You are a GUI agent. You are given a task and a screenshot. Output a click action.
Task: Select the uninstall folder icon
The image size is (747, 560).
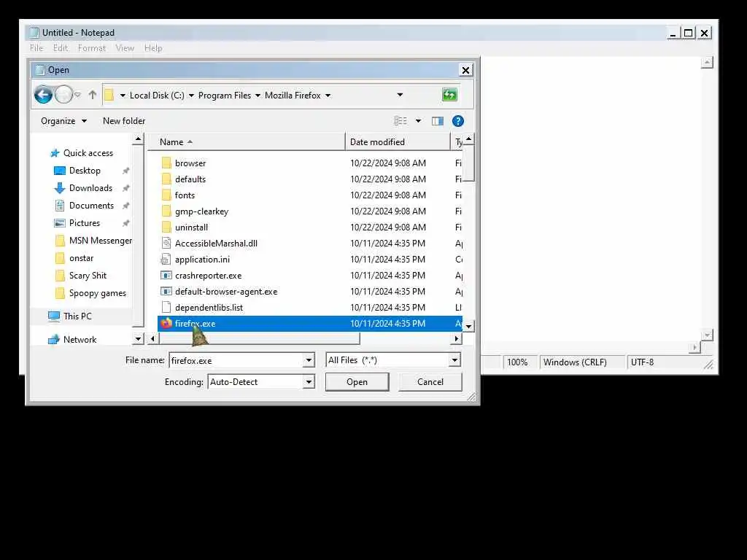pyautogui.click(x=166, y=227)
